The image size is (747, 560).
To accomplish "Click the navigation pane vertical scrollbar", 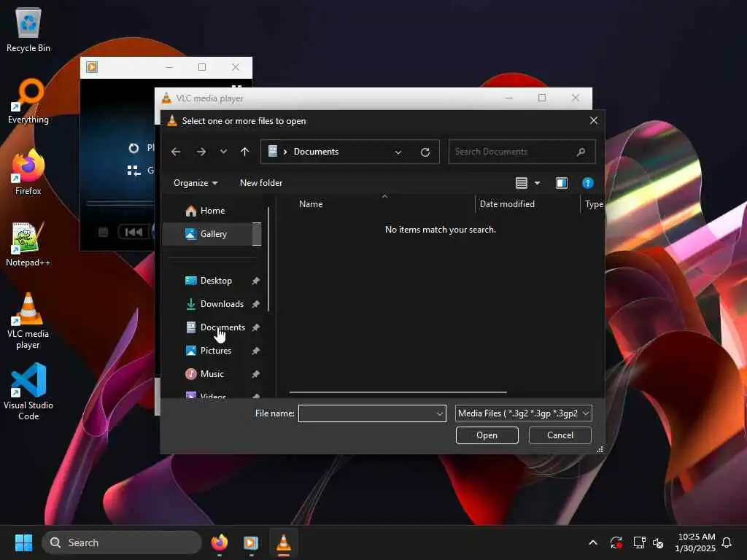I will point(268,260).
